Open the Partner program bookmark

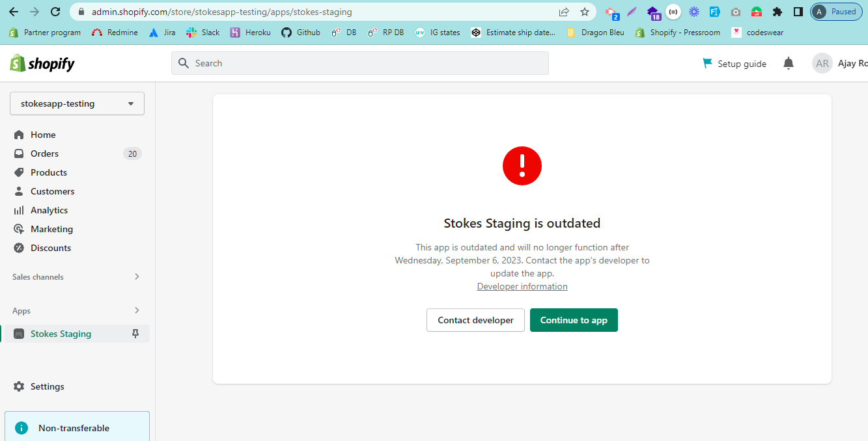pos(45,33)
